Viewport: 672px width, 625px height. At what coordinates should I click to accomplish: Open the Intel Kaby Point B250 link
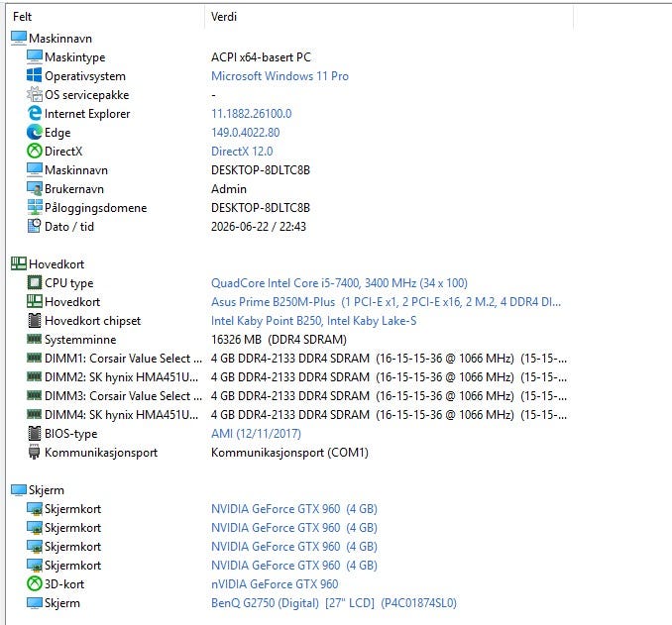coord(314,321)
